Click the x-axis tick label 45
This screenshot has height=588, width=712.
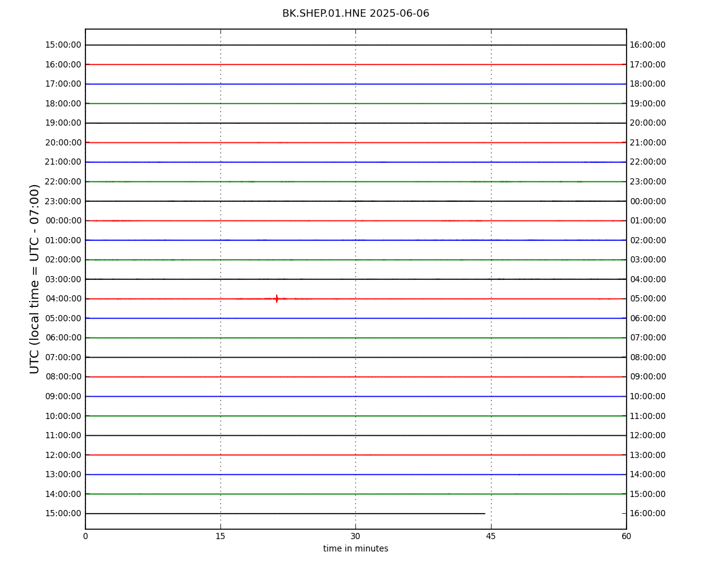point(491,536)
